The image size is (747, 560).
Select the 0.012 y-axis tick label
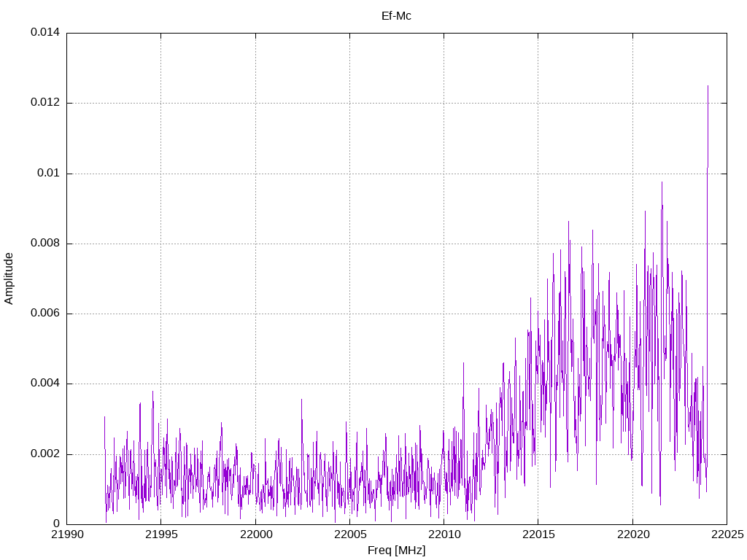pyautogui.click(x=44, y=103)
